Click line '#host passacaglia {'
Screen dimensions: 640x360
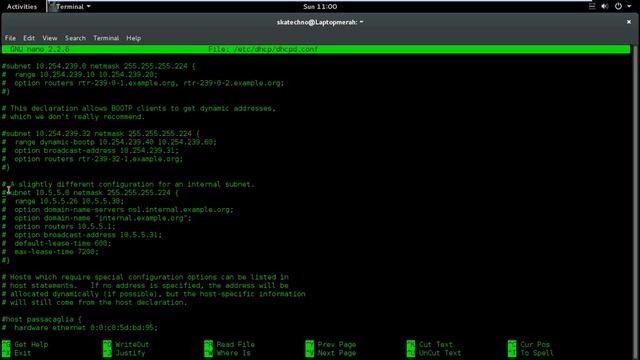42,320
